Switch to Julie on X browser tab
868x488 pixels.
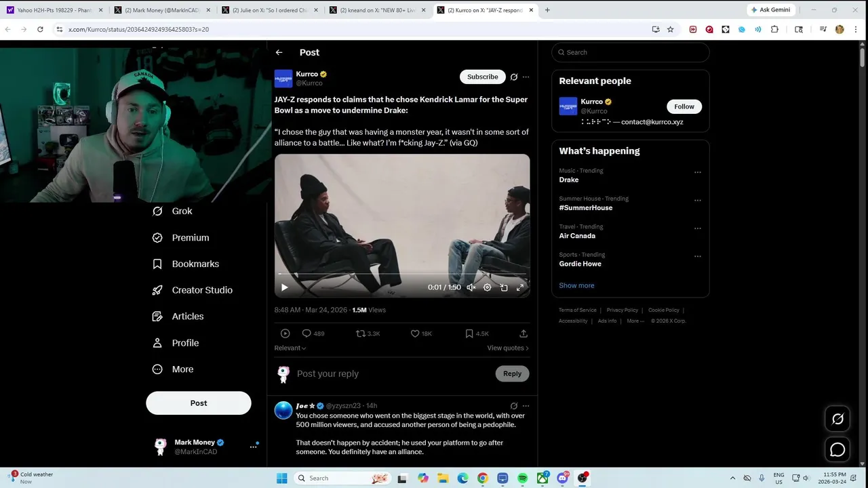(270, 10)
